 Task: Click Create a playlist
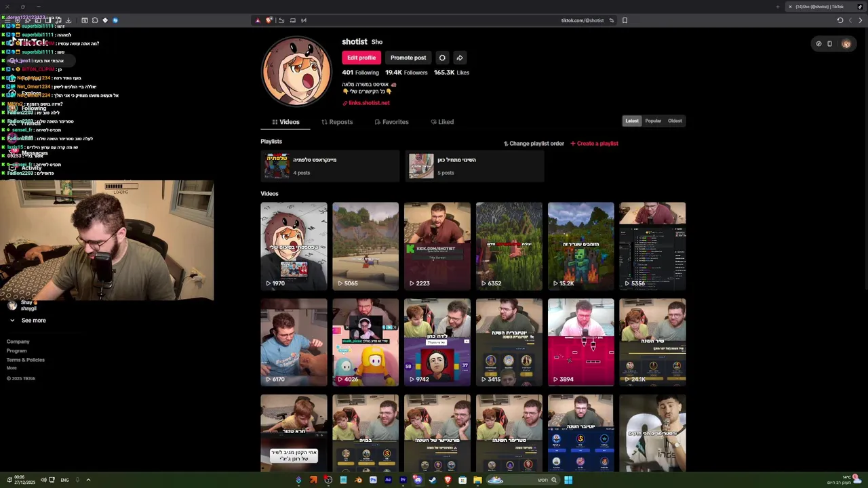point(594,144)
